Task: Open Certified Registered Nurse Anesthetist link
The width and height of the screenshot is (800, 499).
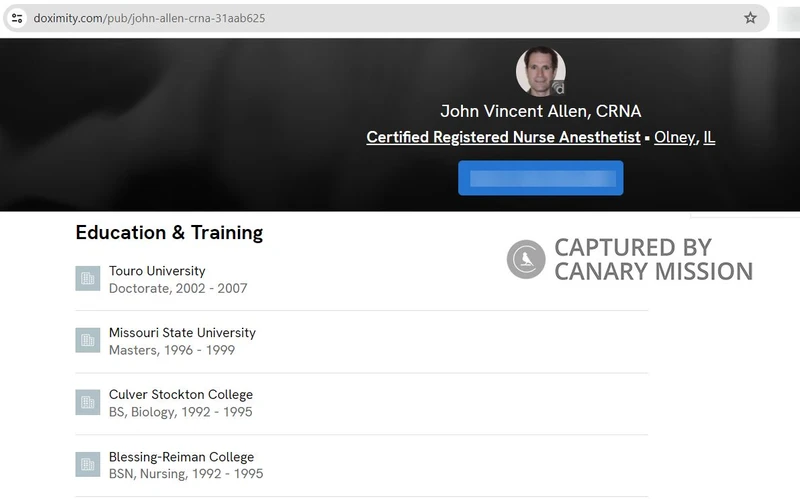Action: [x=503, y=137]
